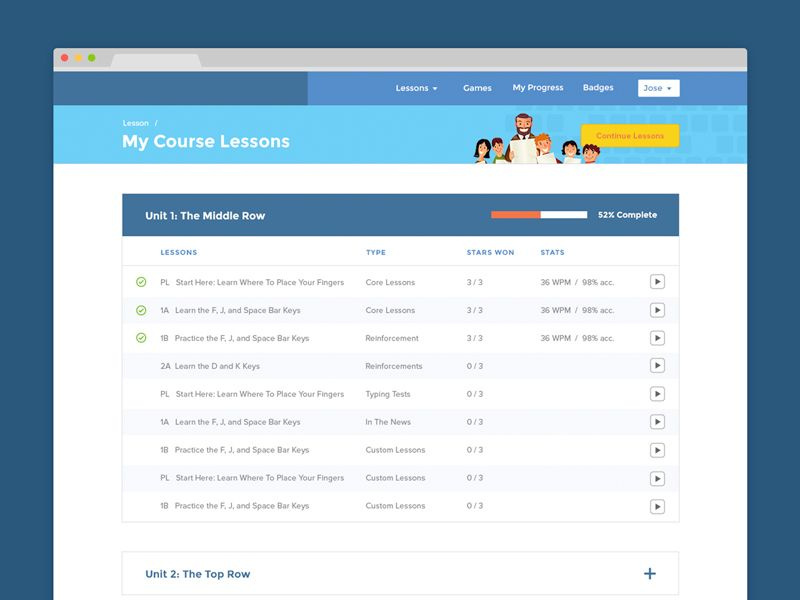
Task: Play lesson 2A Learn the D and K Keys
Action: coord(658,366)
